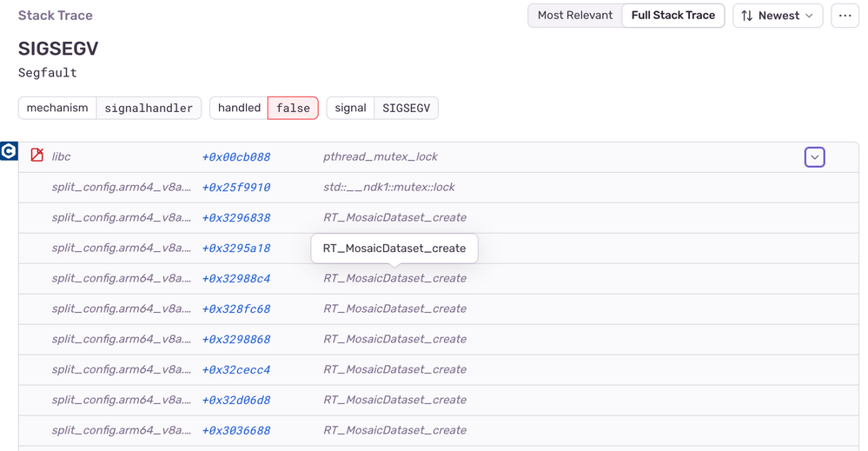Click the C platform icon badge
868x451 pixels.
(x=9, y=151)
